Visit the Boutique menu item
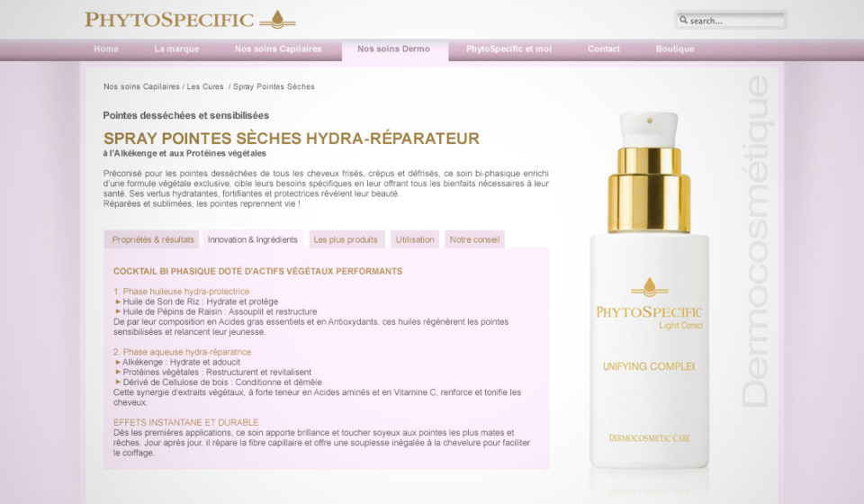Image resolution: width=864 pixels, height=504 pixels. pos(674,49)
